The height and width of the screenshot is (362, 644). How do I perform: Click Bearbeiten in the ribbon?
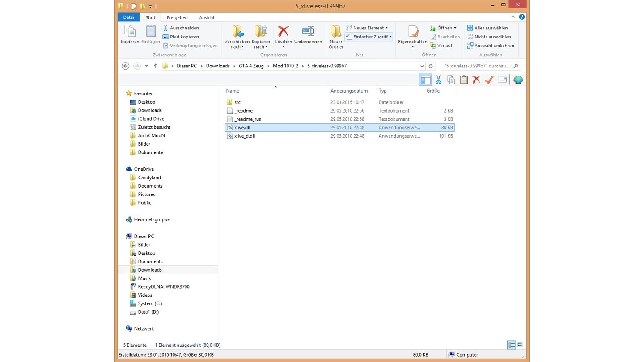coord(445,37)
